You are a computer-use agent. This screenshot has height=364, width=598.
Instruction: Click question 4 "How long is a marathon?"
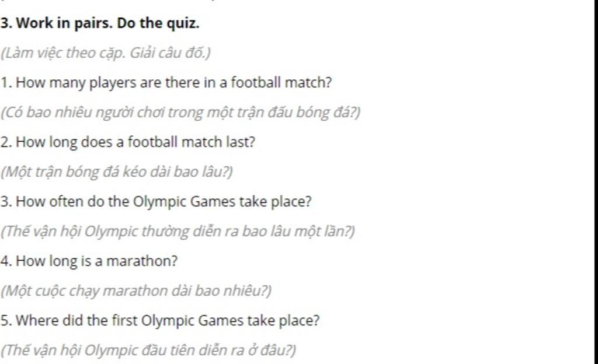coord(89,261)
